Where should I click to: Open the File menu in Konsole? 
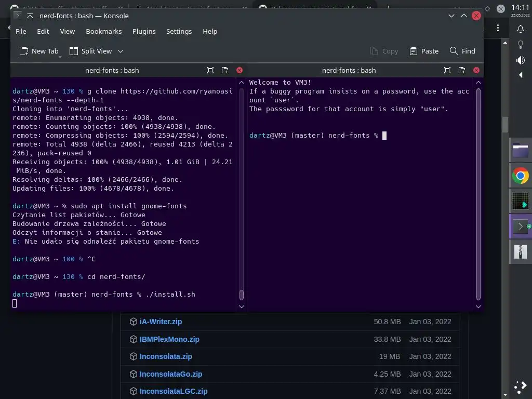tap(21, 31)
